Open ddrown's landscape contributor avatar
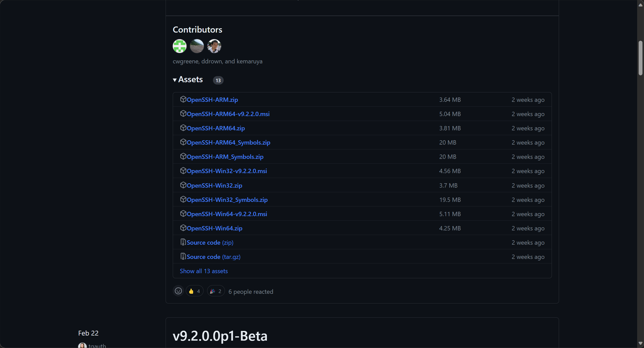 [x=197, y=46]
